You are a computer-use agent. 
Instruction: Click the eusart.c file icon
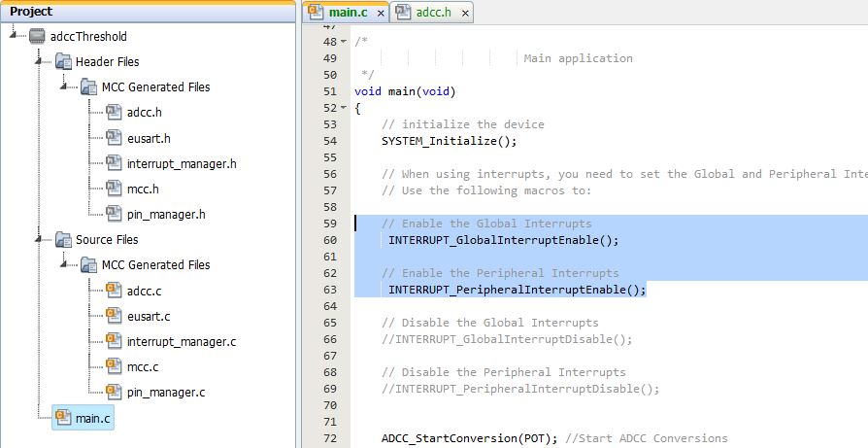point(114,316)
